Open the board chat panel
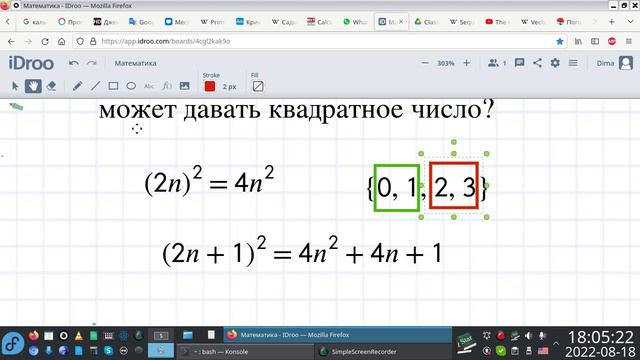 click(519, 63)
